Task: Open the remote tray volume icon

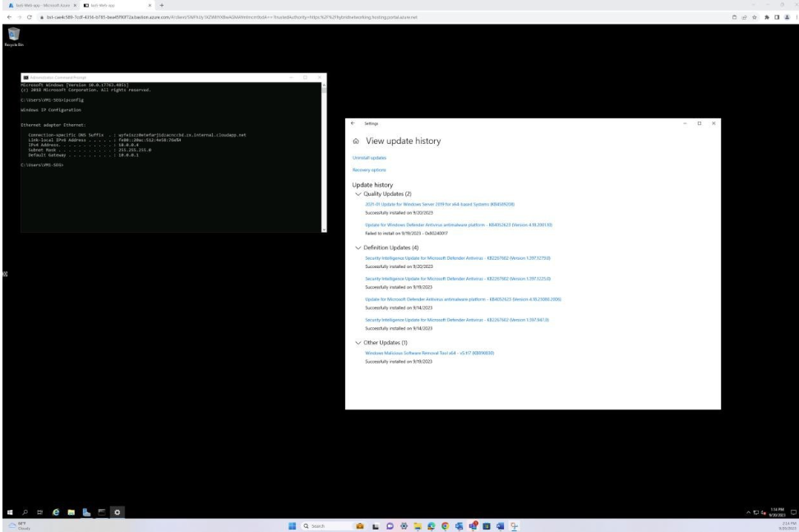Action: [764, 512]
